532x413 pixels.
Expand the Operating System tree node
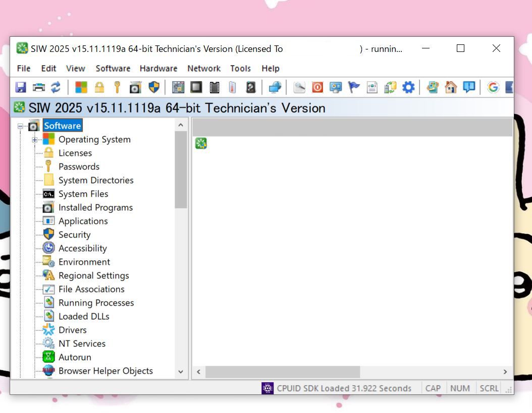(x=35, y=140)
